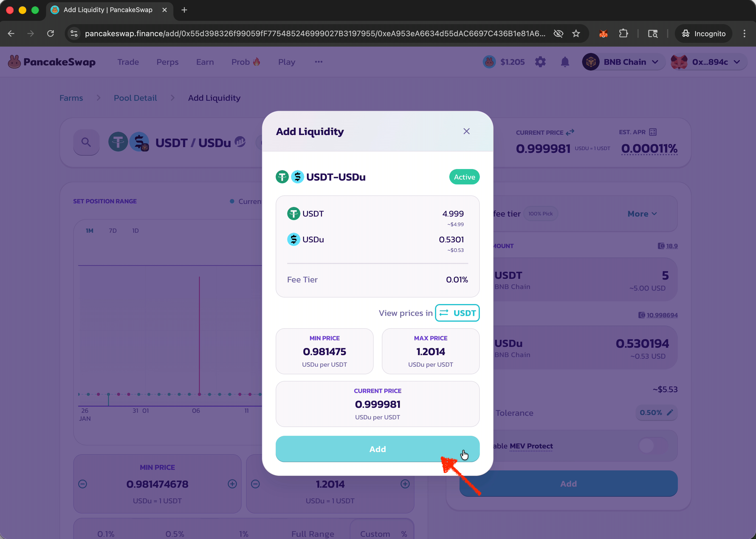Edit slippage tolerance pencil icon

coord(670,412)
